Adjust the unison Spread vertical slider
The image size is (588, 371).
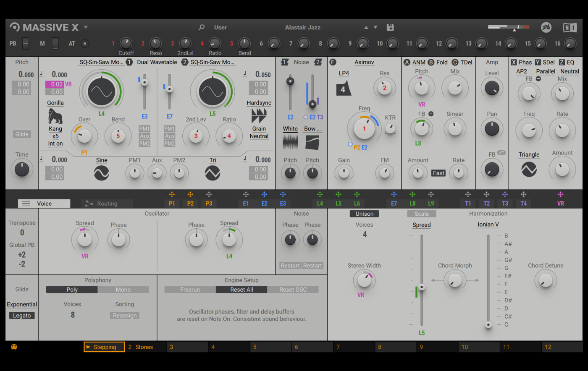[x=422, y=287]
